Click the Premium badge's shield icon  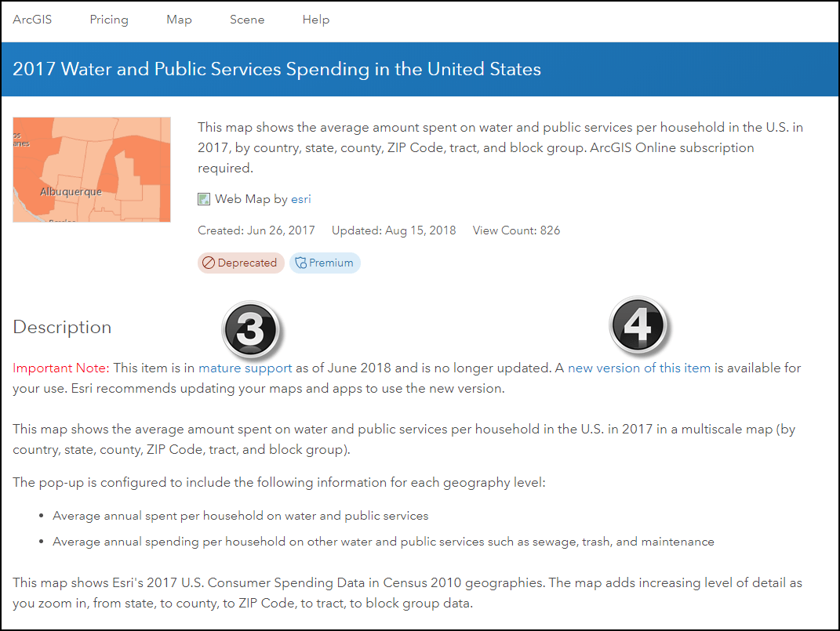(x=300, y=263)
